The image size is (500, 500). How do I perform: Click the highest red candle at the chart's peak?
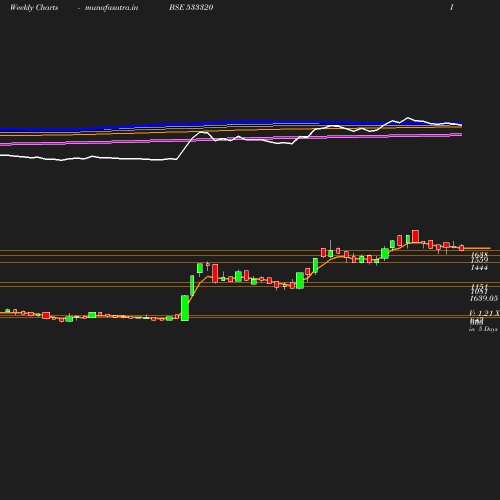(415, 236)
